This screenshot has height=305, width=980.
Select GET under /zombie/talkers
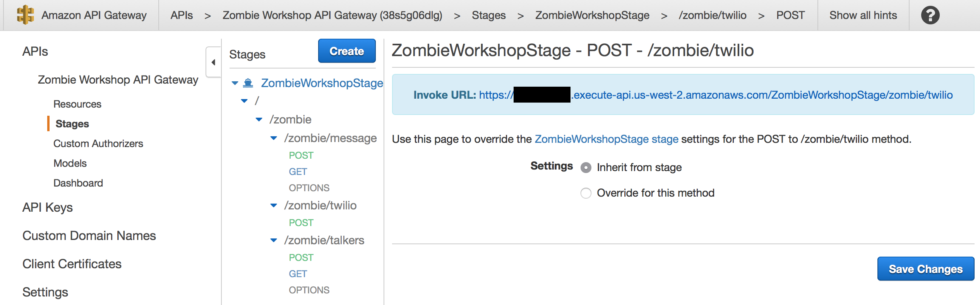[x=298, y=274]
